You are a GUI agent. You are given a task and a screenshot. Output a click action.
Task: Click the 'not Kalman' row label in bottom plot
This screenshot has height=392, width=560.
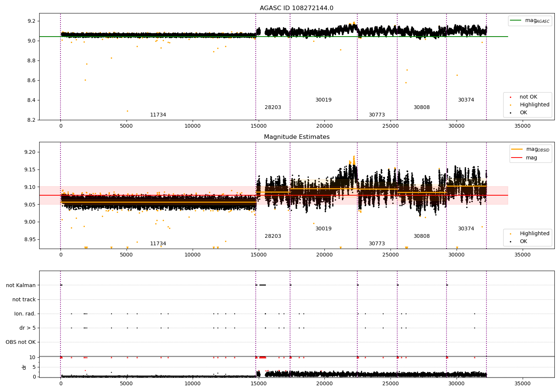point(21,286)
